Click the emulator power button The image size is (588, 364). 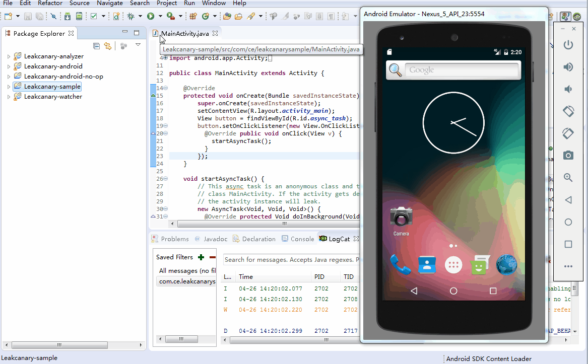[x=568, y=45]
